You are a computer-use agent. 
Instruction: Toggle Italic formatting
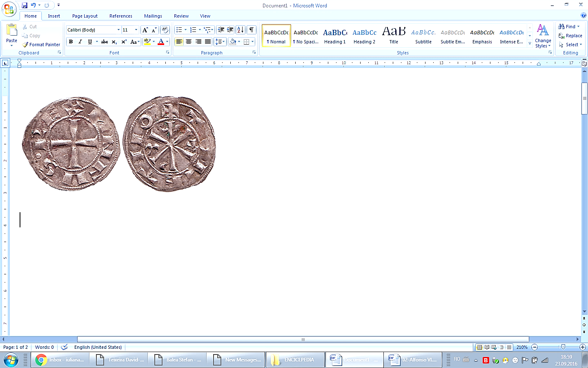(x=80, y=42)
